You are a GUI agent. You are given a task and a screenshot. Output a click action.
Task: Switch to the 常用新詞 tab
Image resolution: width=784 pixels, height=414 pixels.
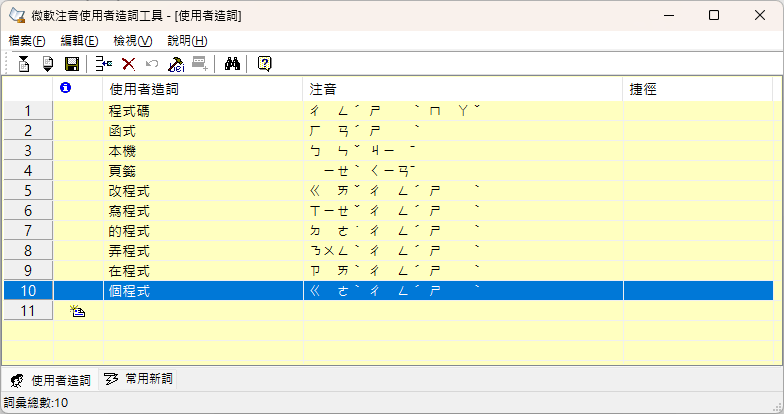point(138,379)
